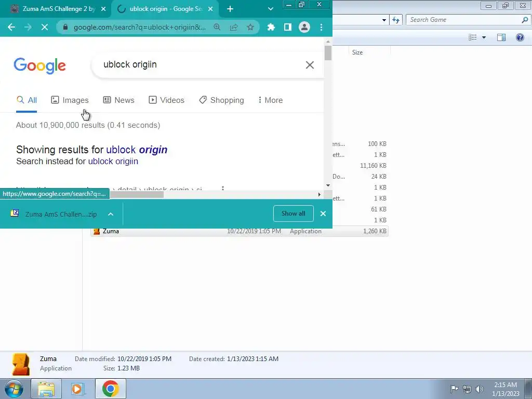The image size is (532, 399).
Task: Click large Zuma icon in details pane
Action: (21, 364)
